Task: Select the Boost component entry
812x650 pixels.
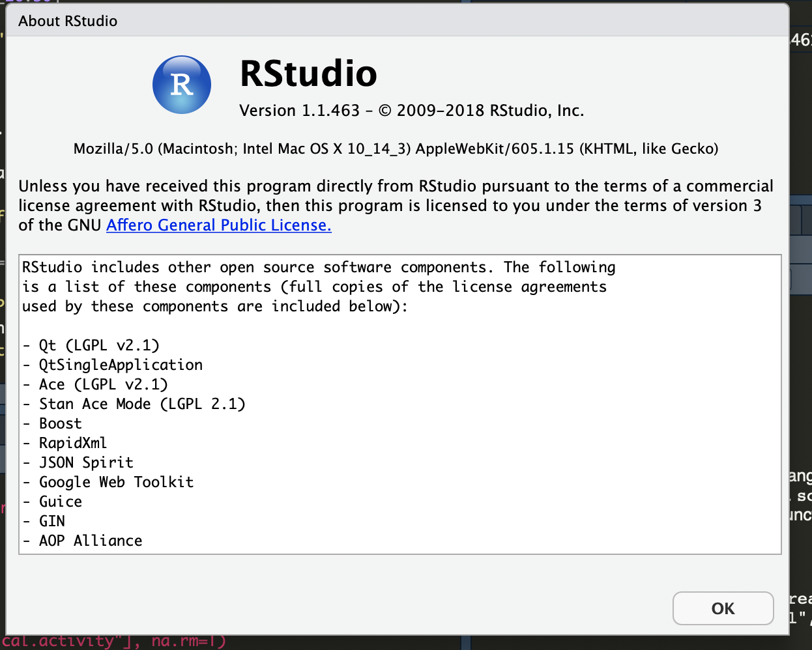Action: coord(60,423)
